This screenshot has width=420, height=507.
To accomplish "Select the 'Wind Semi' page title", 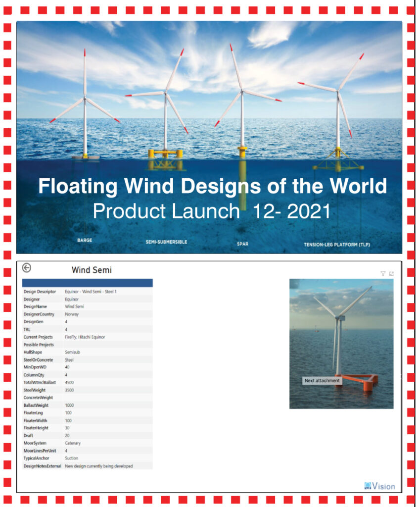I will (x=92, y=270).
